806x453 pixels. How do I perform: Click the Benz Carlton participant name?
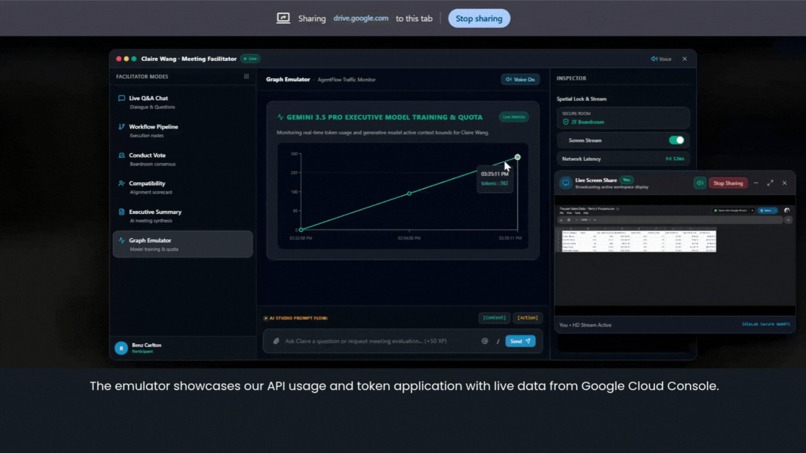146,345
